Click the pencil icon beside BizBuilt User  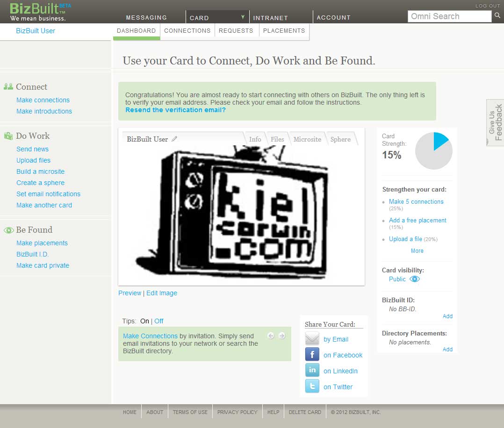pos(174,139)
